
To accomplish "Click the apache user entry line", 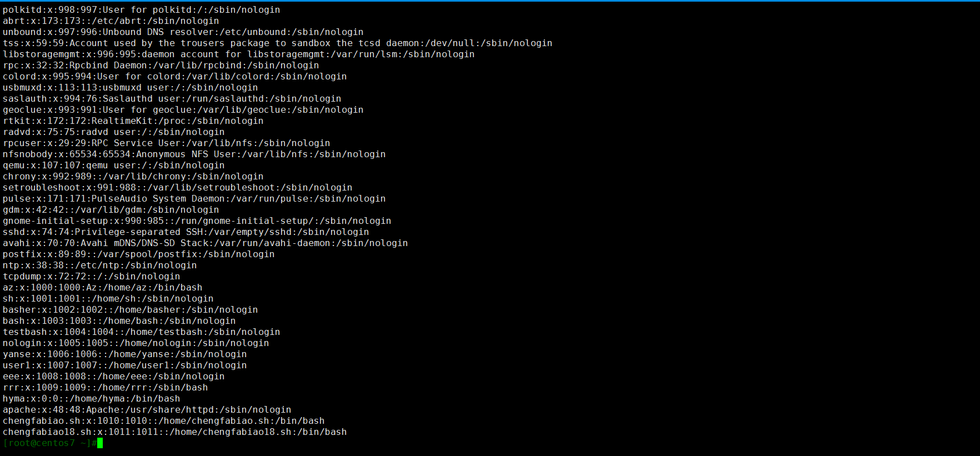I will pos(147,410).
